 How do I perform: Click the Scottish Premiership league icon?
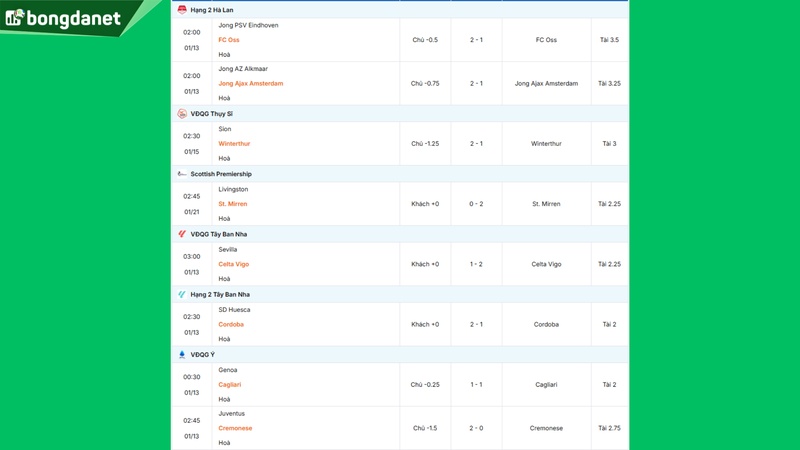point(182,174)
